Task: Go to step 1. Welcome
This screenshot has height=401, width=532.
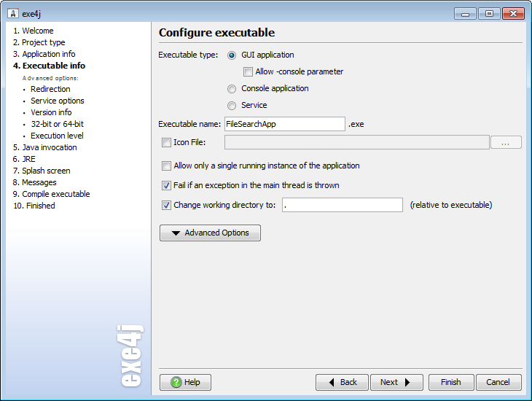Action: [34, 31]
